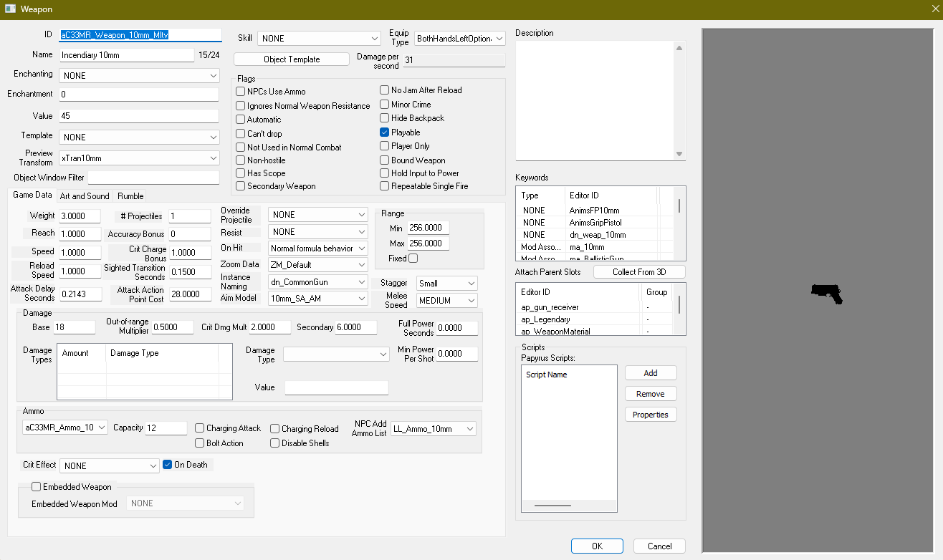Image resolution: width=943 pixels, height=560 pixels.
Task: Click the Weapon window title bar icon
Action: 10,9
